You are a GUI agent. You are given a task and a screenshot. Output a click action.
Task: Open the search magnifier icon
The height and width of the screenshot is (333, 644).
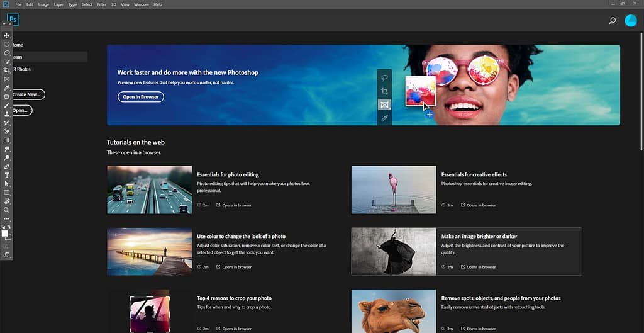tap(613, 20)
